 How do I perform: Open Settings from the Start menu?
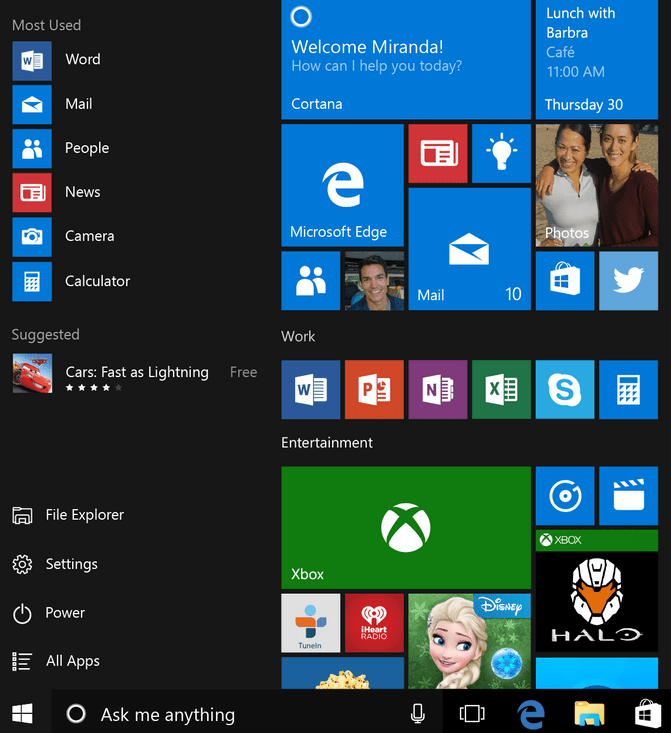55,564
